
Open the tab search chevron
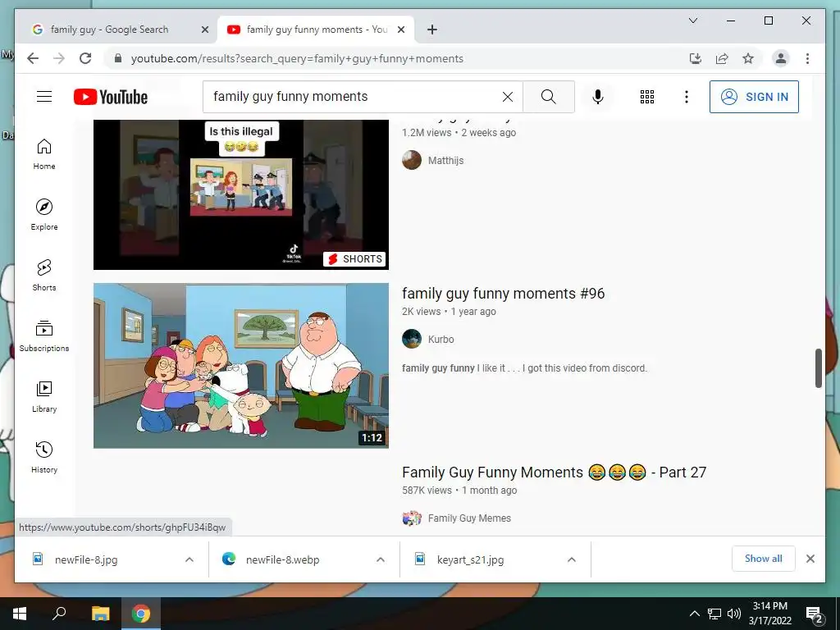[692, 21]
